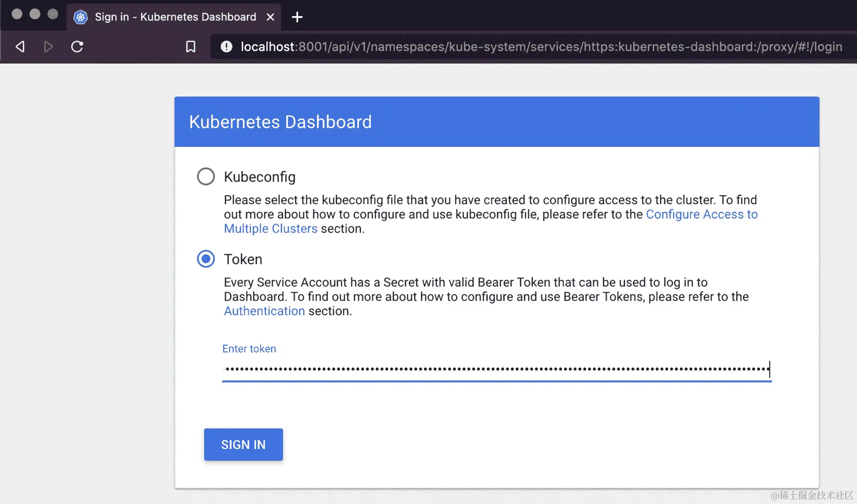Screen dimensions: 857x504
Task: Click the grayed-out forward navigation arrow
Action: pos(48,46)
